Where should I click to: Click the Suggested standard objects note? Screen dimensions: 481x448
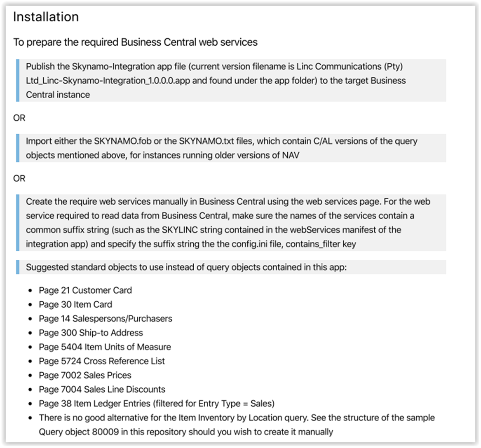(186, 267)
